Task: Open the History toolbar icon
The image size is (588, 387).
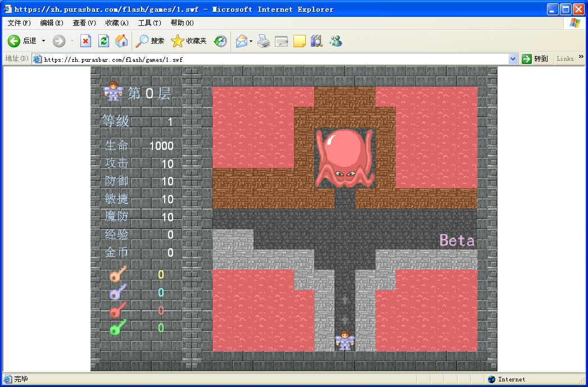Action: pos(220,41)
